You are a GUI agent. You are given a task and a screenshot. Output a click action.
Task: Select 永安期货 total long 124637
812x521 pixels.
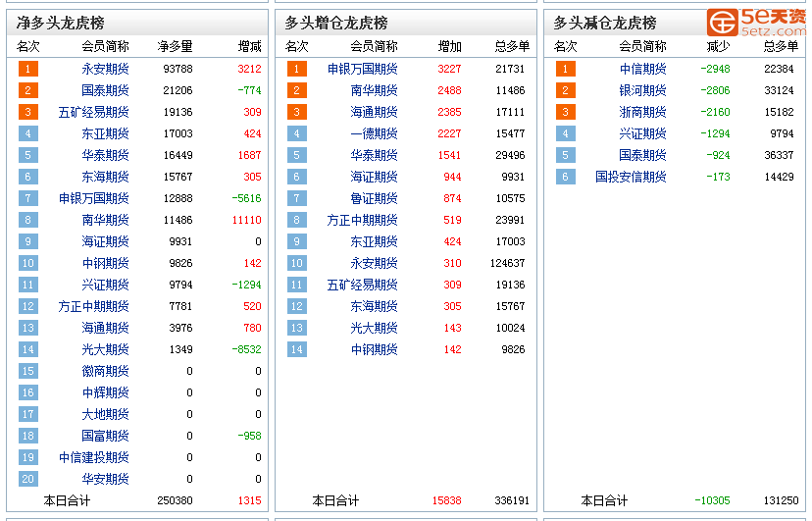tap(508, 263)
